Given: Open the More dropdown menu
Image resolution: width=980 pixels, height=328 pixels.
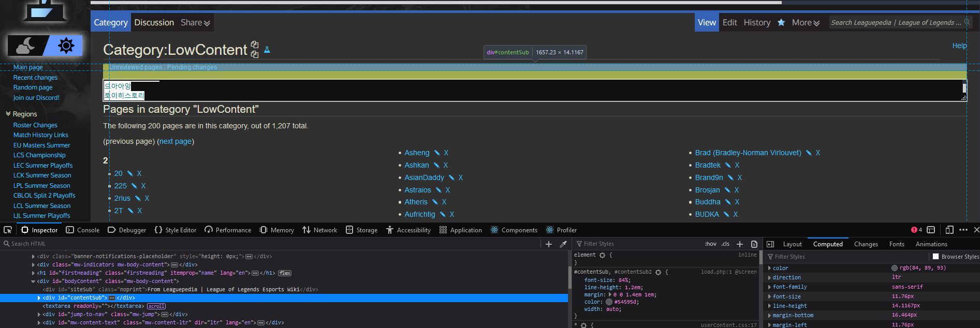Looking at the screenshot, I should (806, 22).
